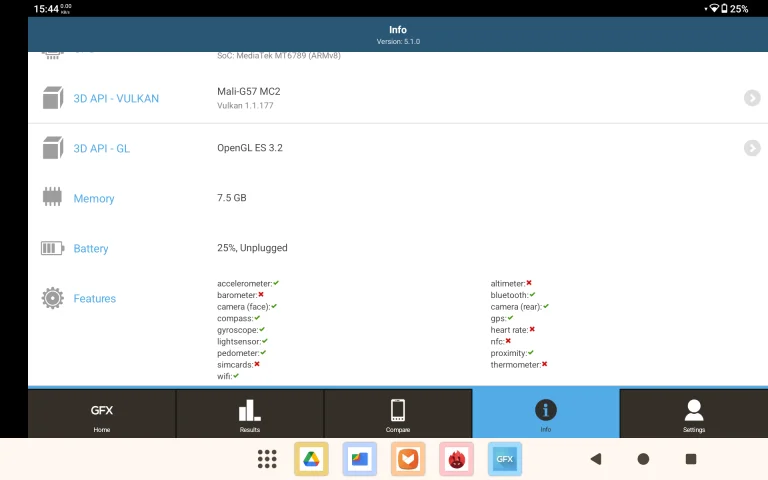Open the GFX Home tab
The width and height of the screenshot is (768, 480).
[102, 414]
